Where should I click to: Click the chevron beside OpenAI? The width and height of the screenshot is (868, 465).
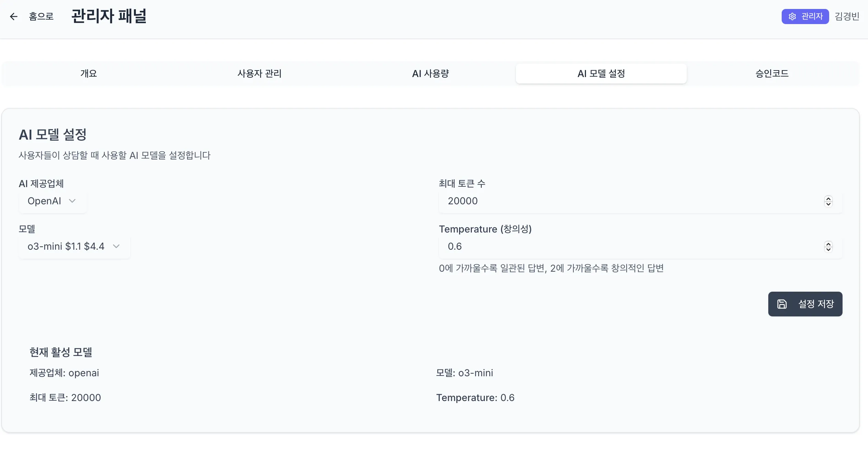(x=72, y=201)
